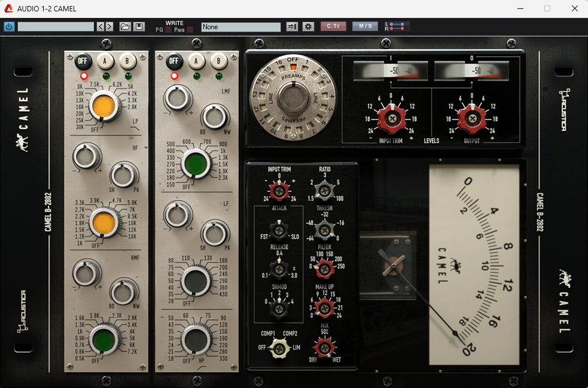Click the compressor RATIO knob

[x=324, y=191]
